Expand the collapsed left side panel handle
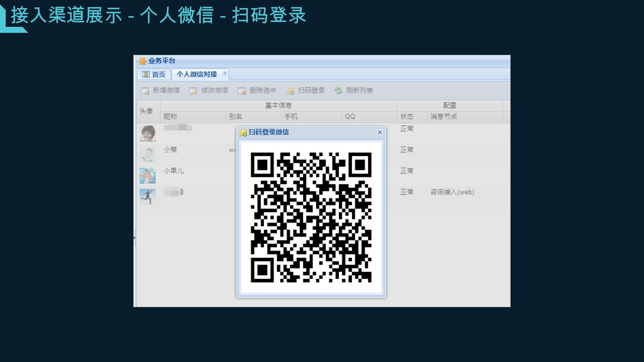644x362 pixels. tap(135, 238)
